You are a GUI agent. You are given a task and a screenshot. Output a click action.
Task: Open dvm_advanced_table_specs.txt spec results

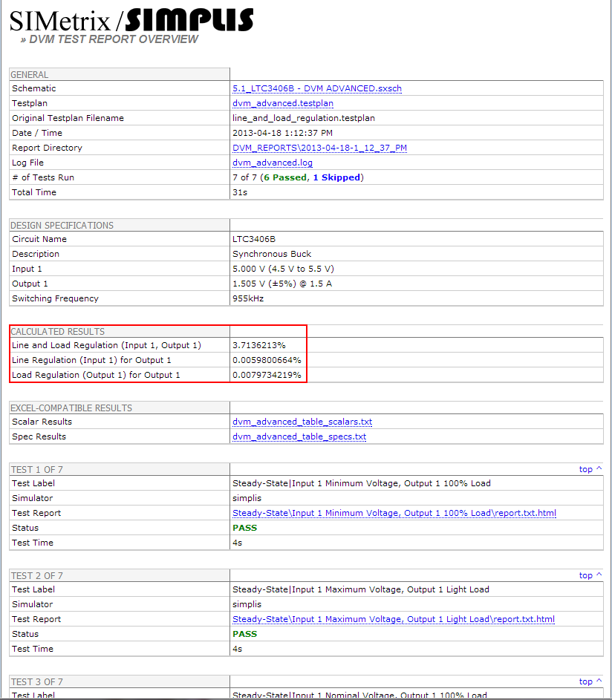click(x=299, y=436)
